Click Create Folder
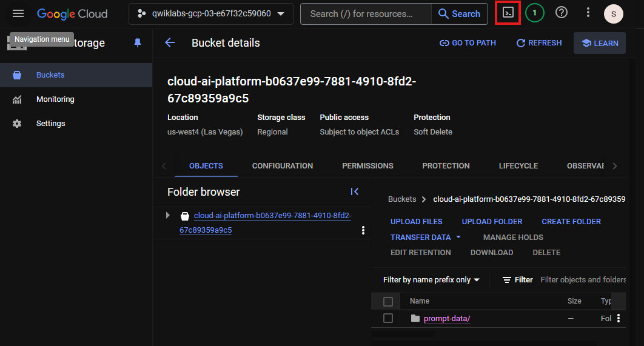 [571, 222]
